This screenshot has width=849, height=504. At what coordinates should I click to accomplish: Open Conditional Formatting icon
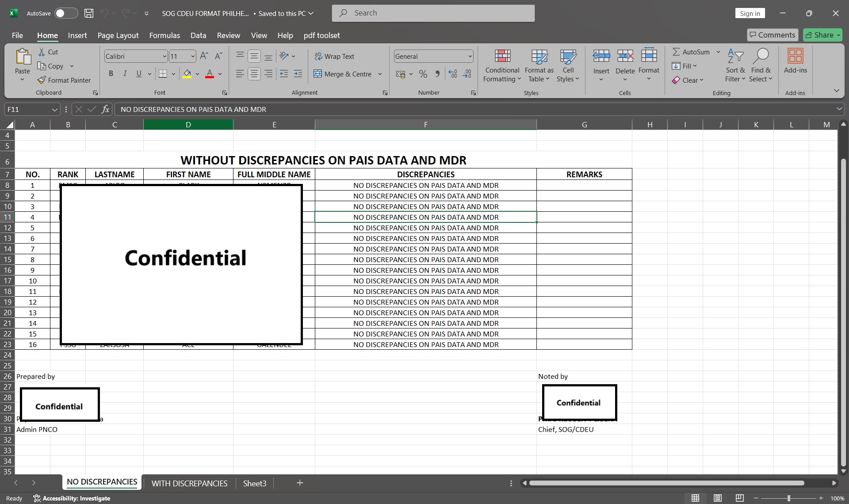point(502,56)
